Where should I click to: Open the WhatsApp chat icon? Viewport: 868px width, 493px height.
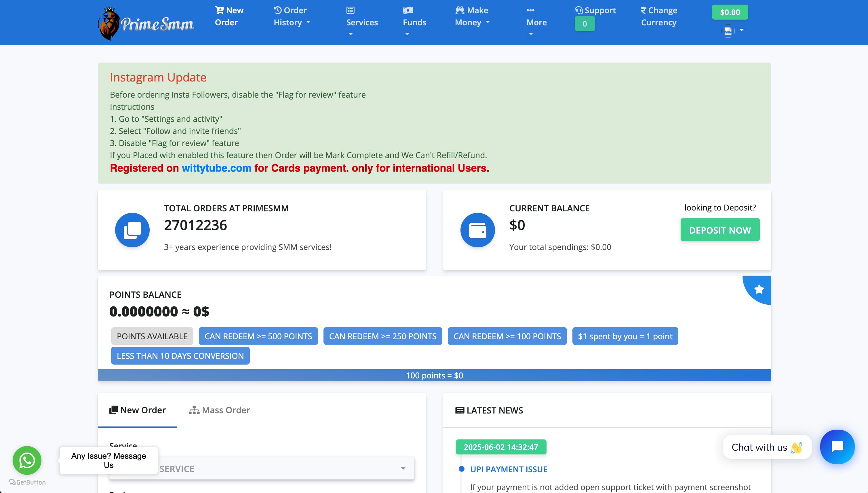[x=27, y=460]
